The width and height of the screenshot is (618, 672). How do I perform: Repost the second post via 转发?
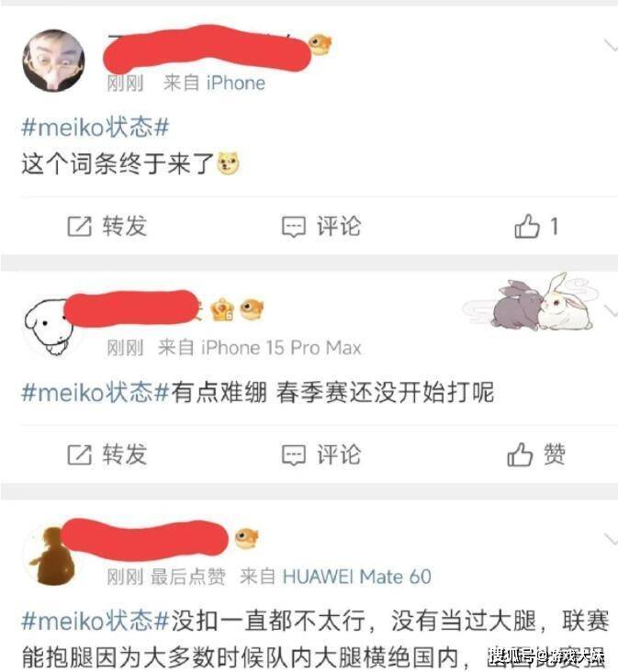click(x=107, y=454)
